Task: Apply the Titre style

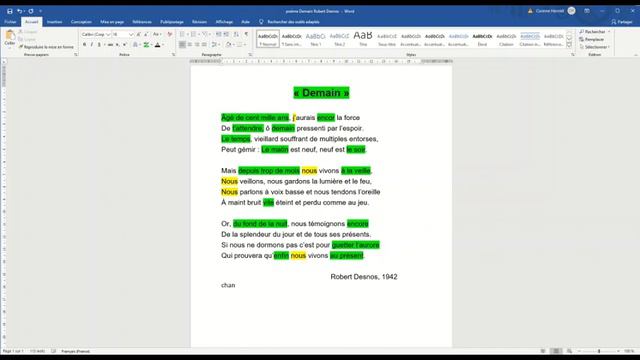Action: pos(363,39)
